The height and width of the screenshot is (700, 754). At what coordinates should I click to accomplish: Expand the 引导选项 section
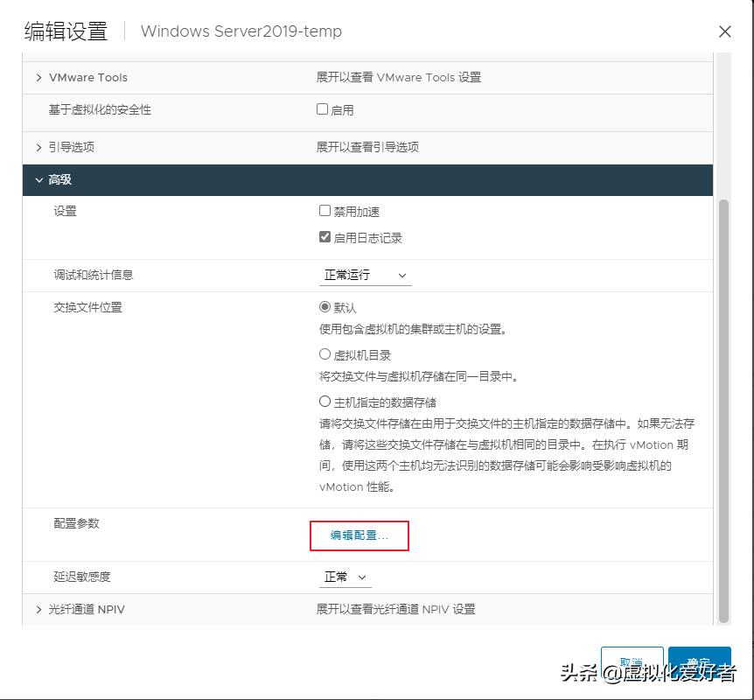tap(38, 147)
